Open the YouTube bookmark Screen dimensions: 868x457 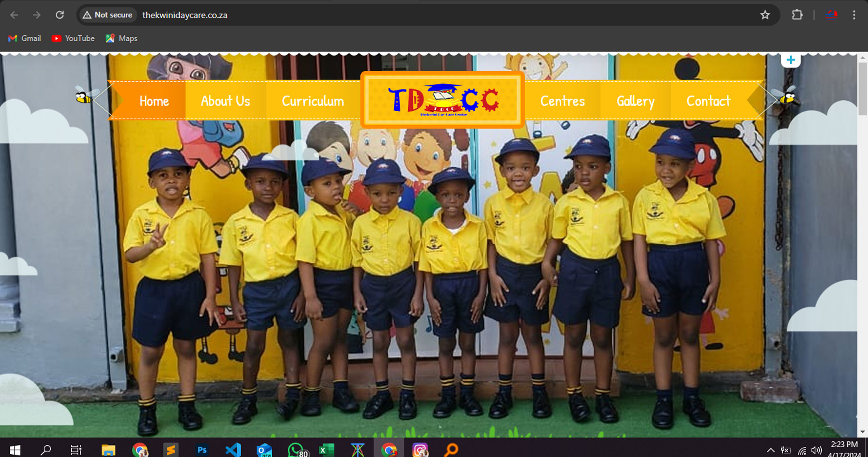click(x=73, y=38)
